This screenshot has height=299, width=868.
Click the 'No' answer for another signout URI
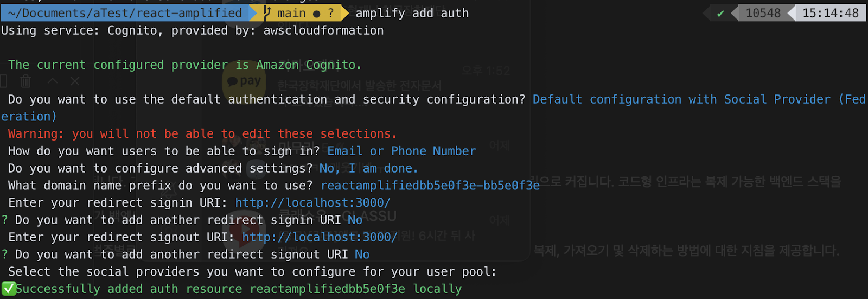pyautogui.click(x=362, y=255)
